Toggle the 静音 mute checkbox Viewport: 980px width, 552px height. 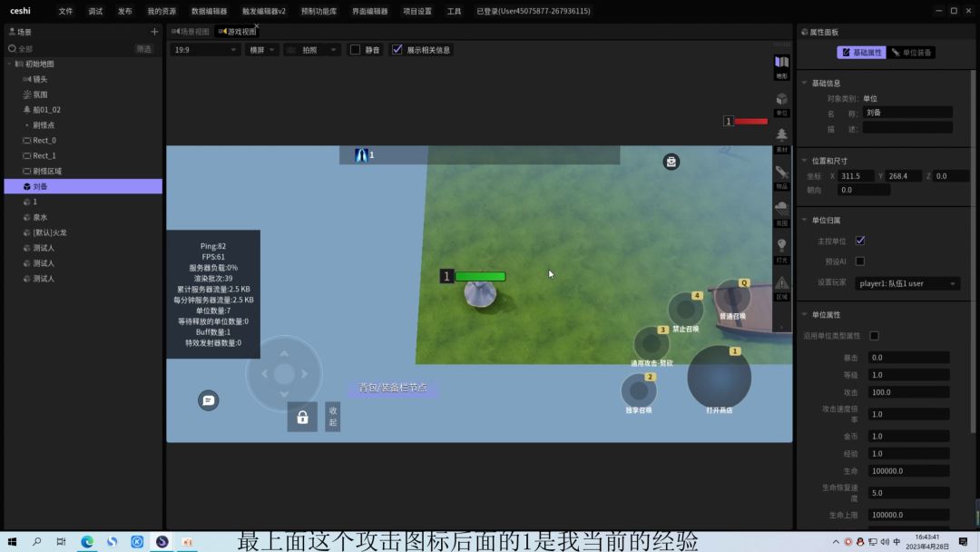pyautogui.click(x=355, y=50)
